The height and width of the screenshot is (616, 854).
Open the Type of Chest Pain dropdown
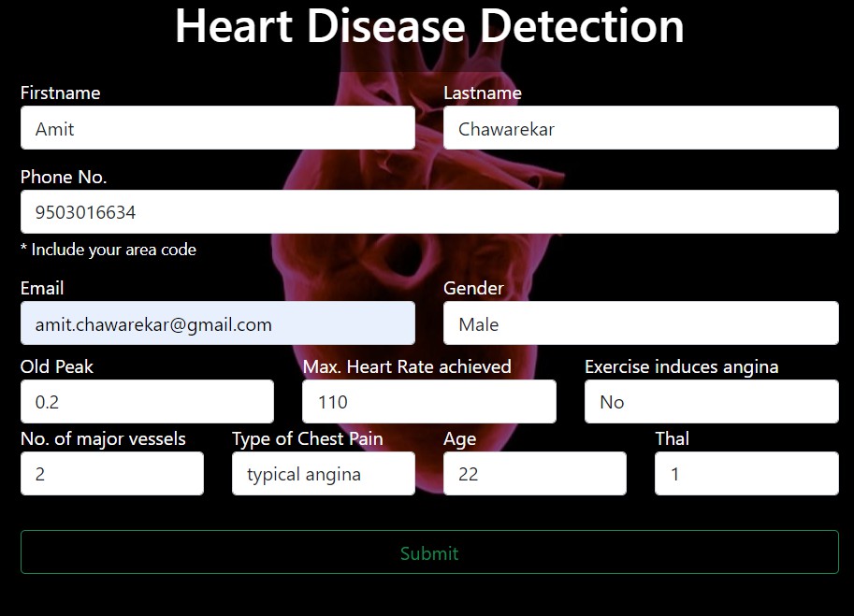324,473
